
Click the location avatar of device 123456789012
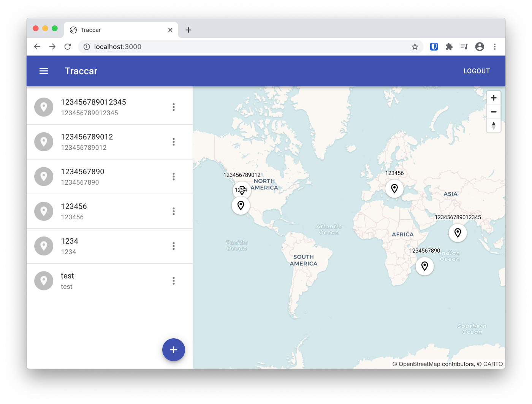click(44, 142)
